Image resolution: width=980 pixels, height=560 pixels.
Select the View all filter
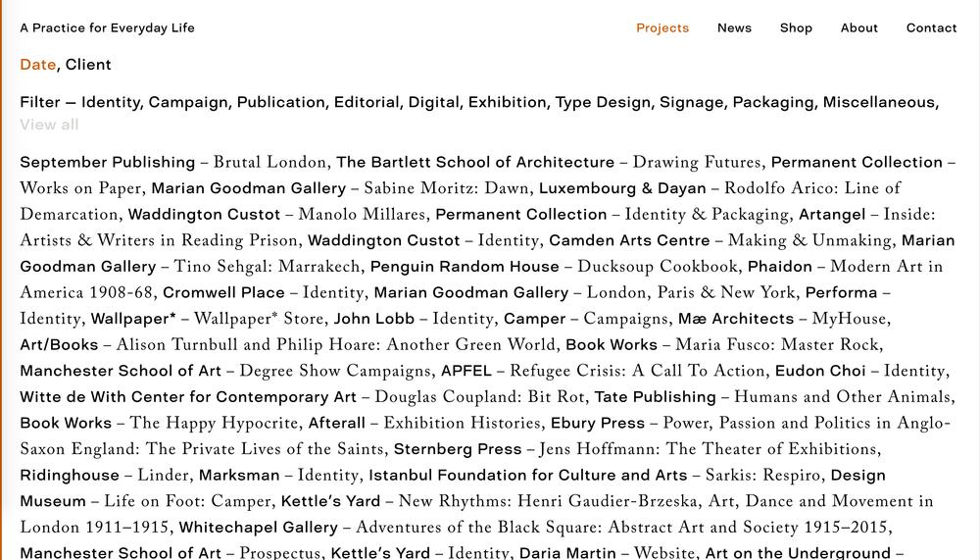point(49,125)
